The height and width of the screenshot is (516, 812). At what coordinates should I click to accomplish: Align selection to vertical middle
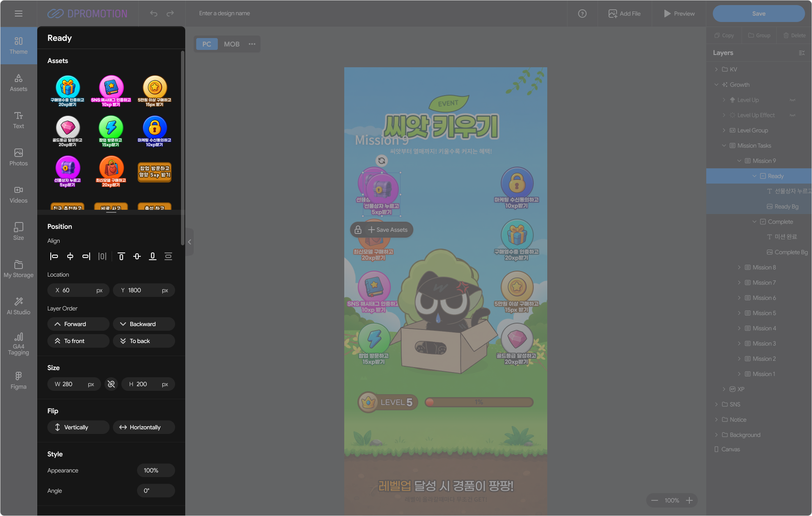tap(137, 256)
